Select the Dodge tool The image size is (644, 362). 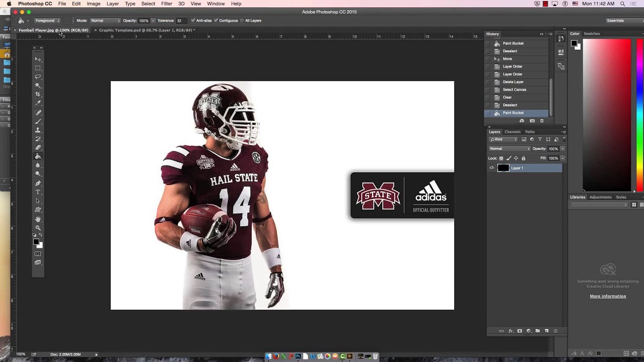pos(38,174)
